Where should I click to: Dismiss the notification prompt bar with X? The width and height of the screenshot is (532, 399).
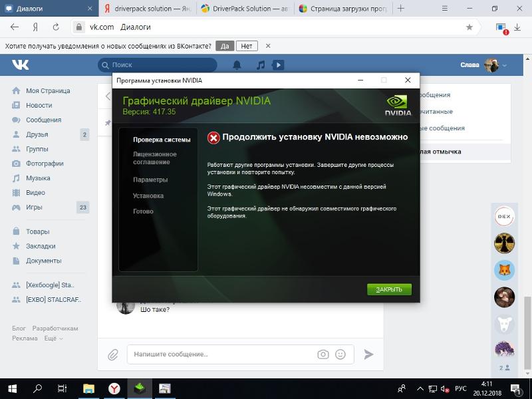pyautogui.click(x=268, y=46)
